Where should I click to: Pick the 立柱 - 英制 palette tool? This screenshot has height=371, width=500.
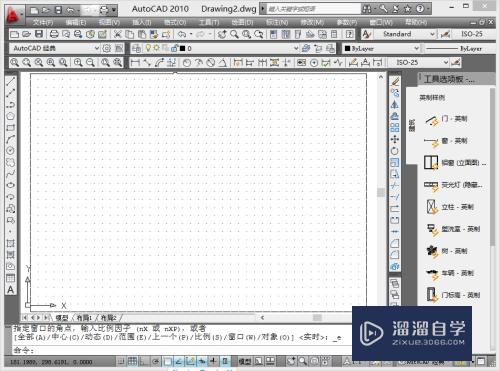click(x=450, y=207)
